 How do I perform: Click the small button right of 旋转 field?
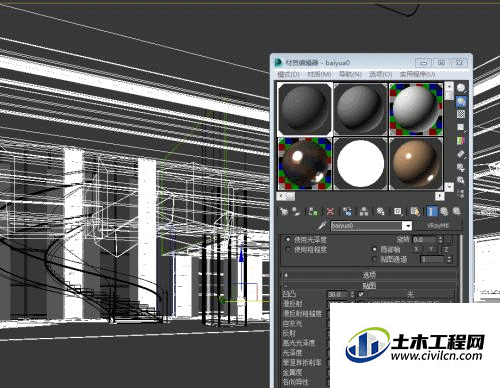[449, 239]
